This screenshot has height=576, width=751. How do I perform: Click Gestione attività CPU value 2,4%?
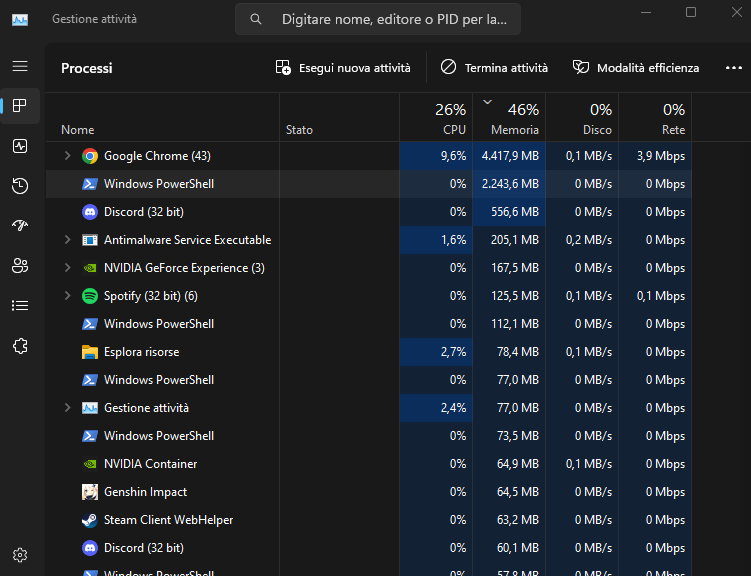[453, 408]
